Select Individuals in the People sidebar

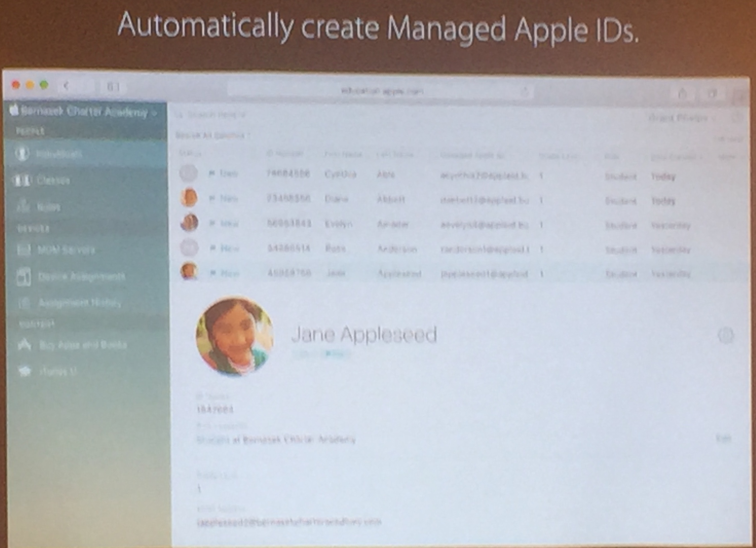click(86, 154)
